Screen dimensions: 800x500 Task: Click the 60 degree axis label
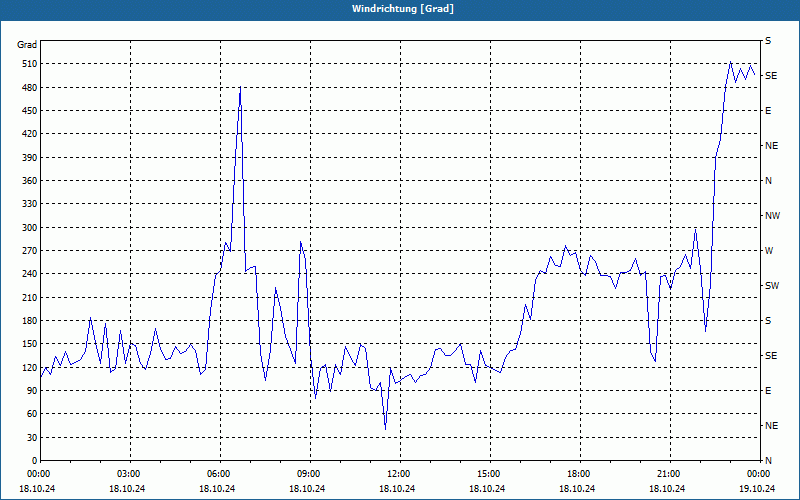[32, 414]
